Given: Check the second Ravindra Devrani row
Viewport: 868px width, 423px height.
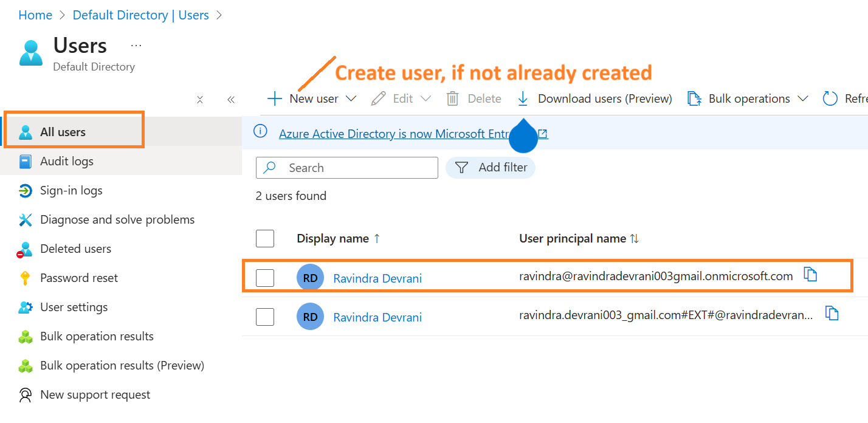Looking at the screenshot, I should click(x=265, y=317).
